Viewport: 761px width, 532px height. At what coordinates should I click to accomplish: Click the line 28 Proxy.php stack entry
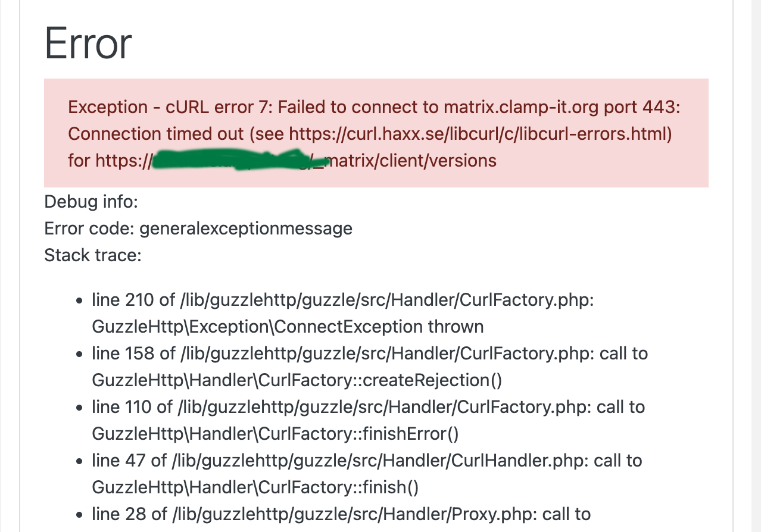341,514
